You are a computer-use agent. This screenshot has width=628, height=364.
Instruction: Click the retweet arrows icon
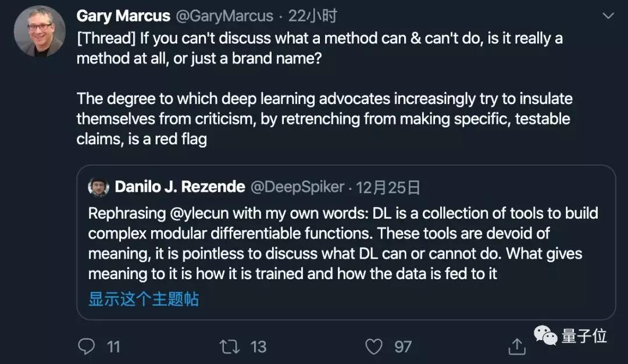pyautogui.click(x=230, y=347)
